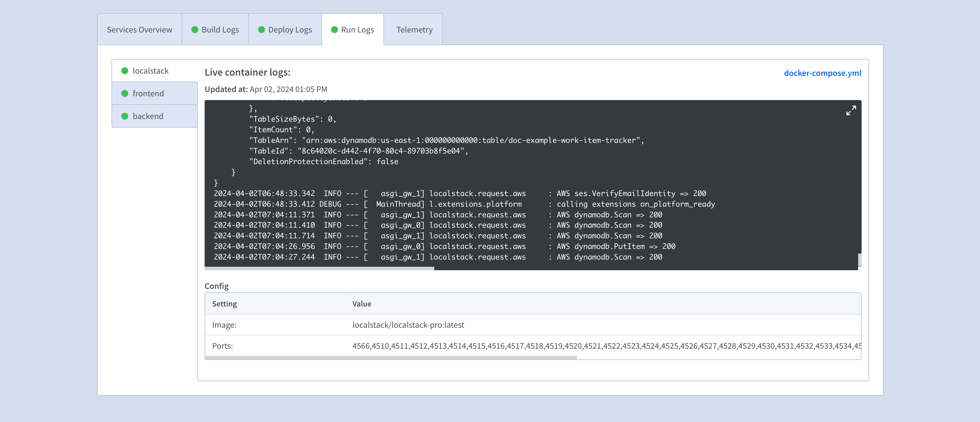This screenshot has height=422, width=980.
Task: Switch to the Build Logs tab
Action: [x=220, y=29]
